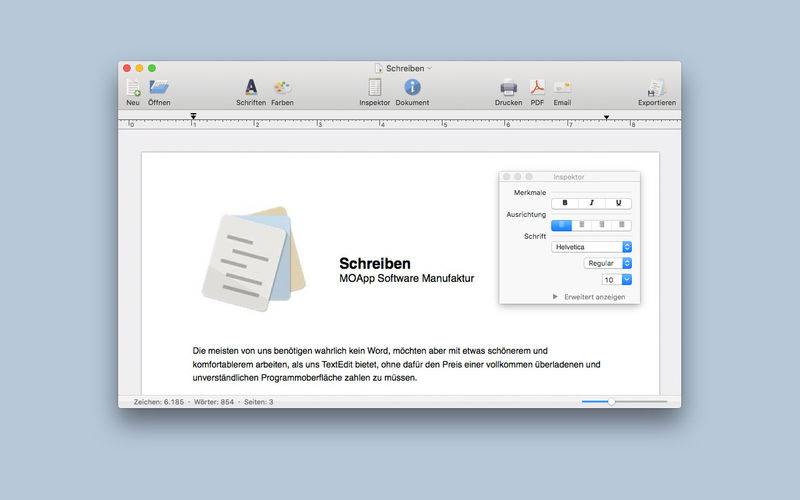Click right margin marker on ruler

coord(606,117)
